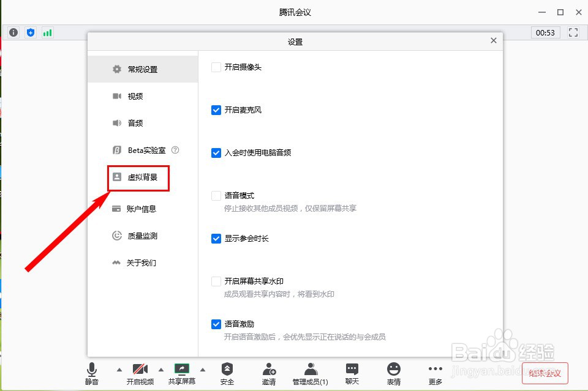
Task: Select account info (账户信息) tab
Action: tap(143, 209)
